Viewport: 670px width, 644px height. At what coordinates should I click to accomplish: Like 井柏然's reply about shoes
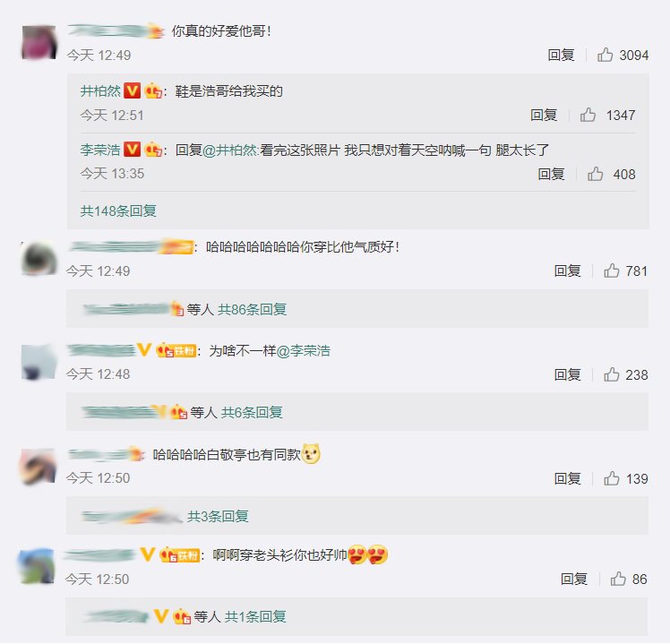pyautogui.click(x=588, y=115)
